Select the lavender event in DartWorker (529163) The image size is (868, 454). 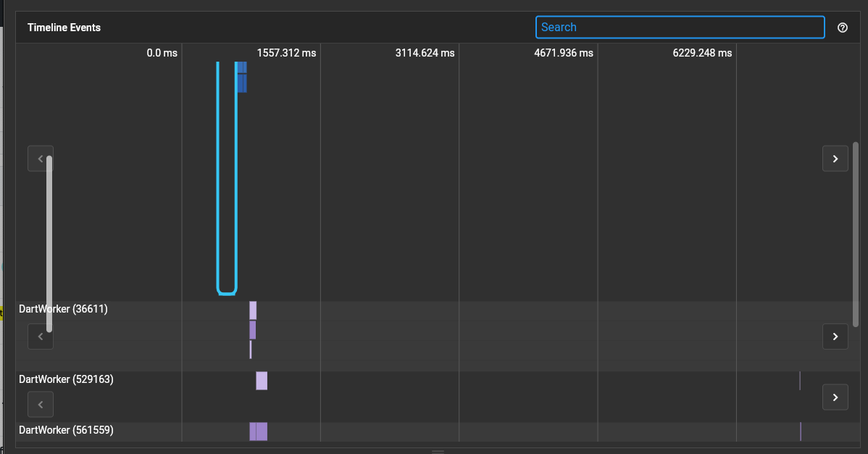click(261, 380)
